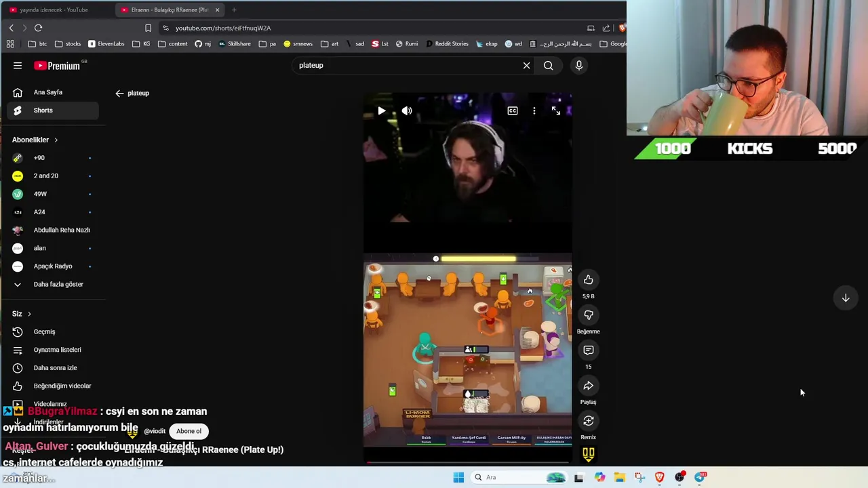868x488 pixels.
Task: Open Oynatma listeleri
Action: pyautogui.click(x=53, y=350)
